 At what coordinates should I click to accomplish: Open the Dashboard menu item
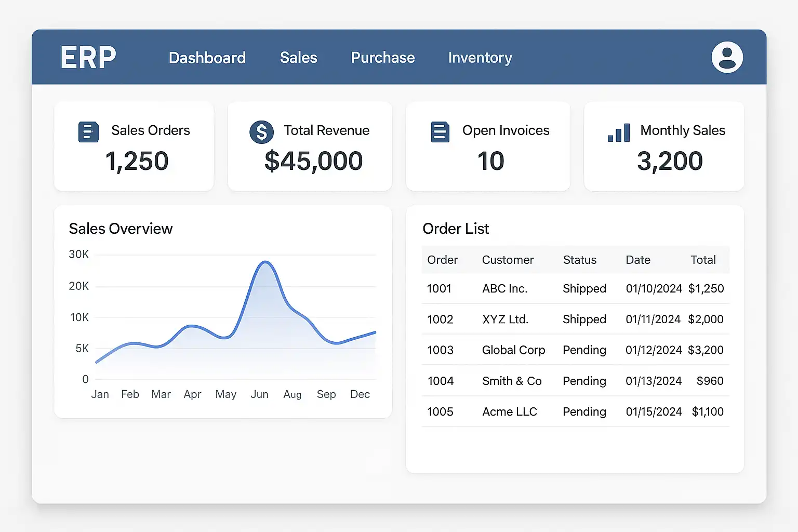pyautogui.click(x=207, y=58)
